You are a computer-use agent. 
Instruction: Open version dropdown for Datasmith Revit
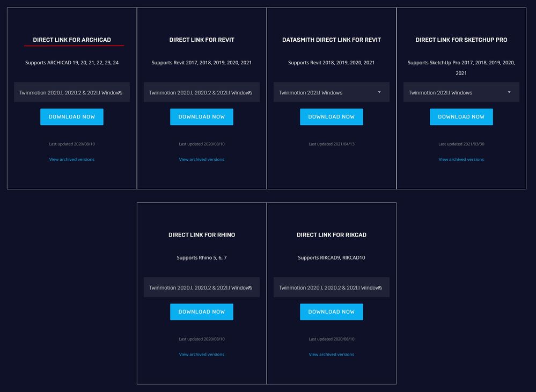[332, 92]
